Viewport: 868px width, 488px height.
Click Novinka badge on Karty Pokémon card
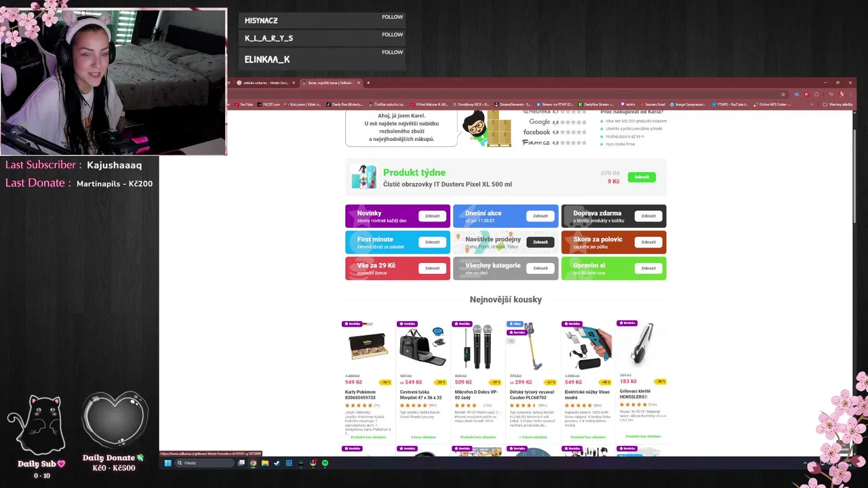coord(352,324)
